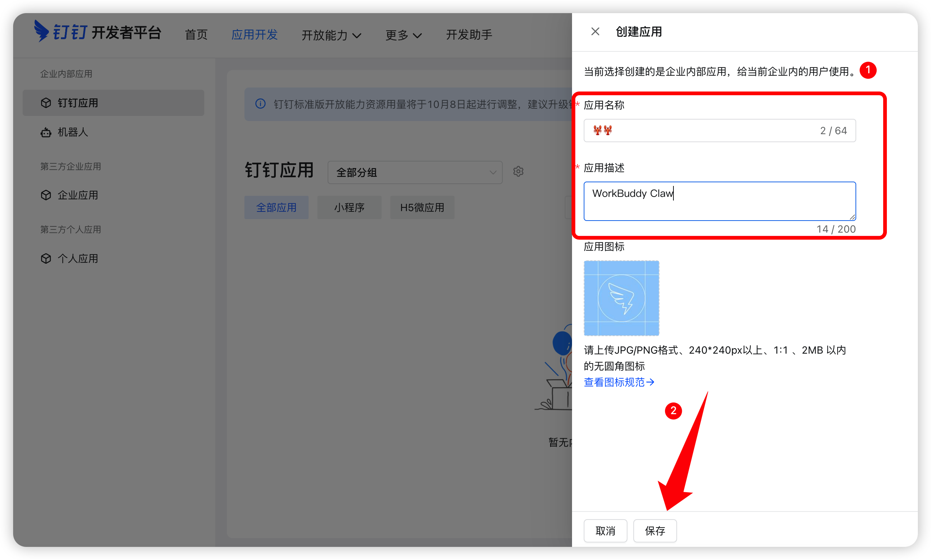
Task: Switch to the 应用开发 navigation item
Action: click(255, 35)
